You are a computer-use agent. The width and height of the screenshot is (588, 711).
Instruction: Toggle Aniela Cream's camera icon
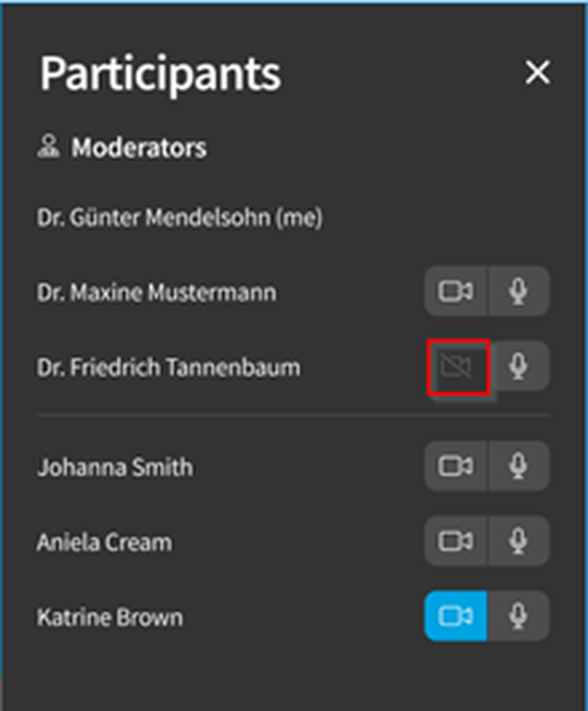click(x=456, y=541)
